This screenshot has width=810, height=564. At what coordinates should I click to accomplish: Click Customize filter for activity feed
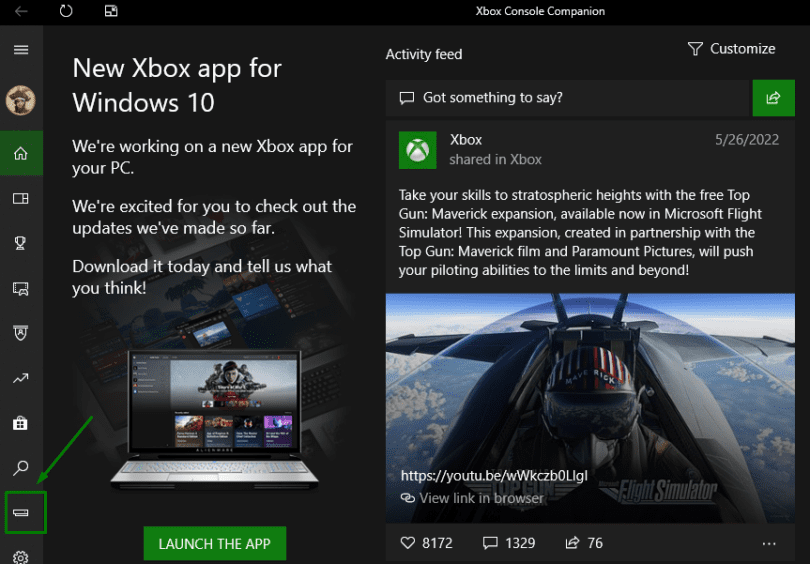pyautogui.click(x=731, y=49)
